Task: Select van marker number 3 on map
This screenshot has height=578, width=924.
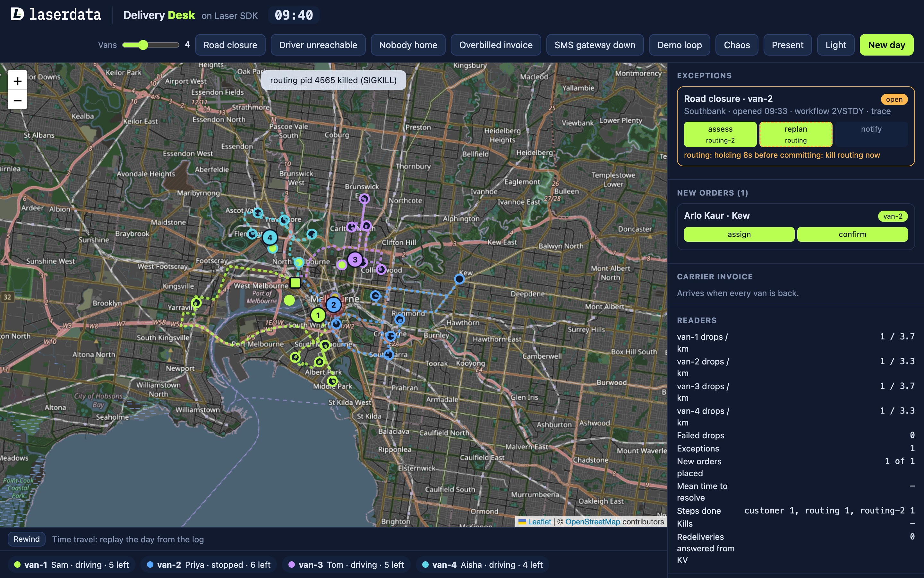Action: 355,259
